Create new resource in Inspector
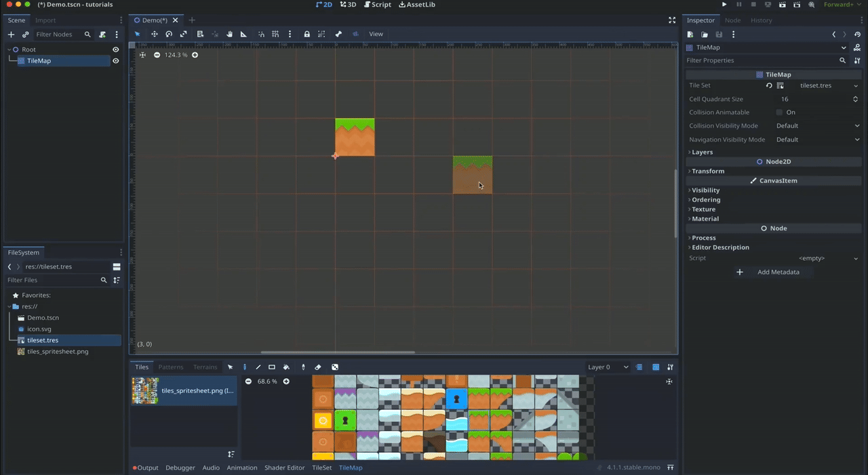The width and height of the screenshot is (868, 475). (x=690, y=35)
